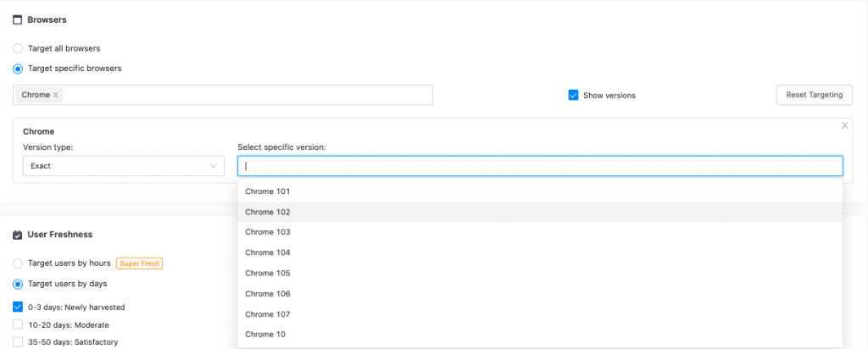The width and height of the screenshot is (868, 349).
Task: Choose Chrome 102 from version list
Action: coord(267,212)
